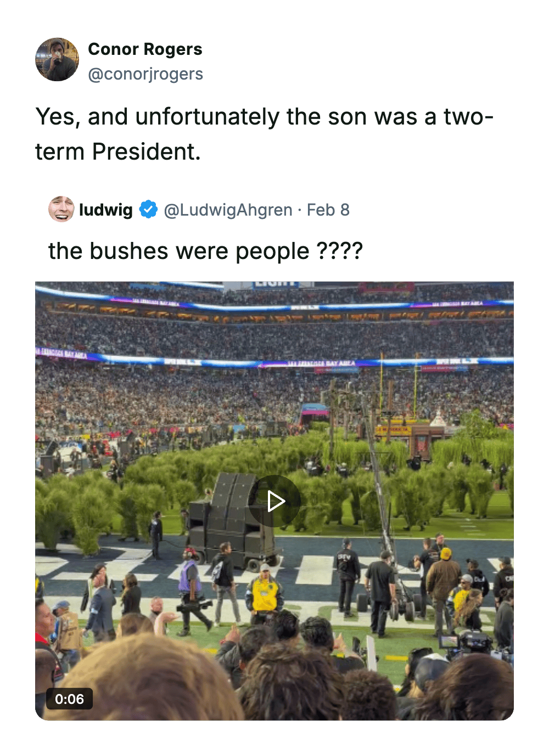Open the Feb 8 timestamp
Image resolution: width=549 pixels, height=756 pixels.
[x=328, y=210]
